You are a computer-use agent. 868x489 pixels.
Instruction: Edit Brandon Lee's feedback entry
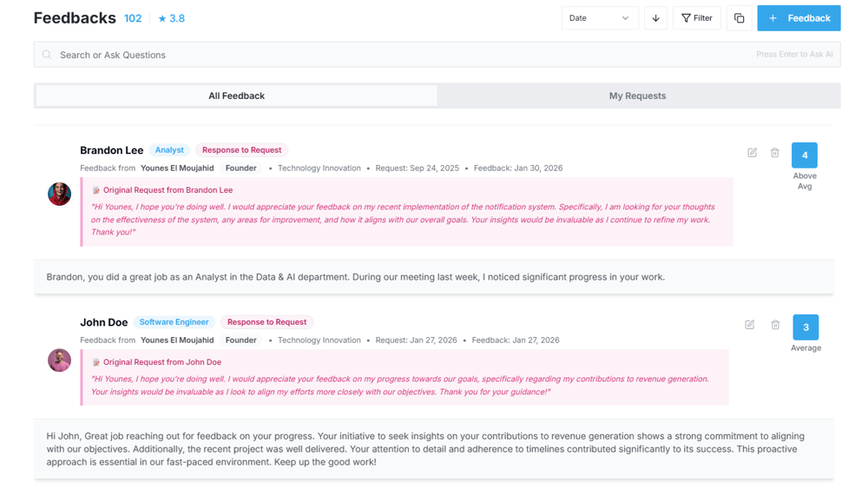tap(752, 153)
